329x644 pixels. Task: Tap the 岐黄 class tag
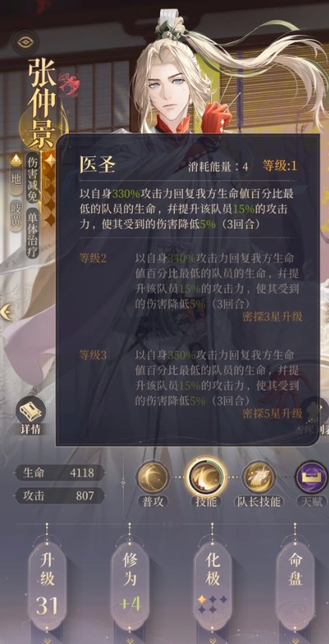click(x=16, y=215)
